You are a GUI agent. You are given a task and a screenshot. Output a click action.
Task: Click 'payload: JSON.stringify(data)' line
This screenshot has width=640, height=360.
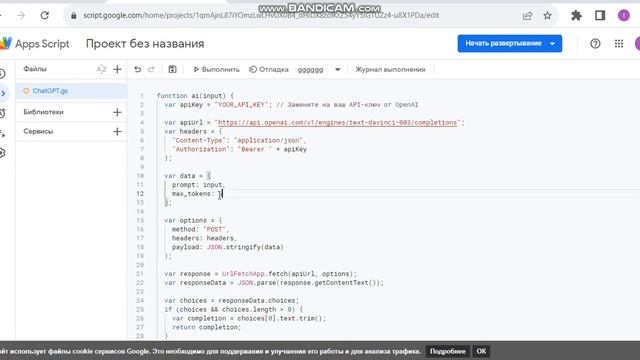[x=227, y=247]
